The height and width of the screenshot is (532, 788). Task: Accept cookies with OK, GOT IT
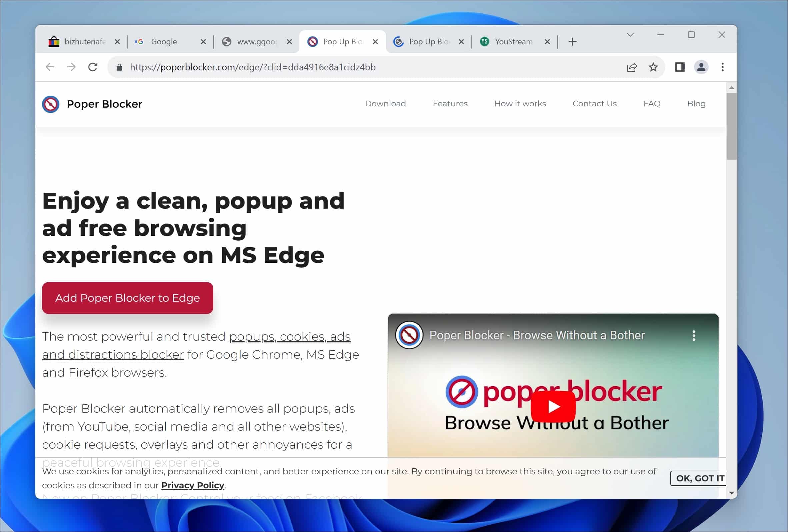click(698, 478)
